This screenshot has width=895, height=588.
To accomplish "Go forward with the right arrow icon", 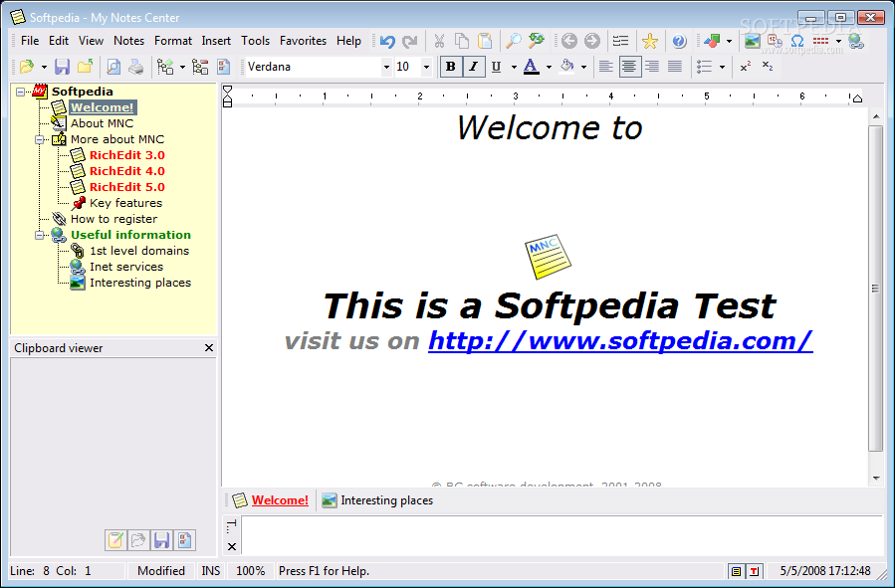I will [x=592, y=41].
